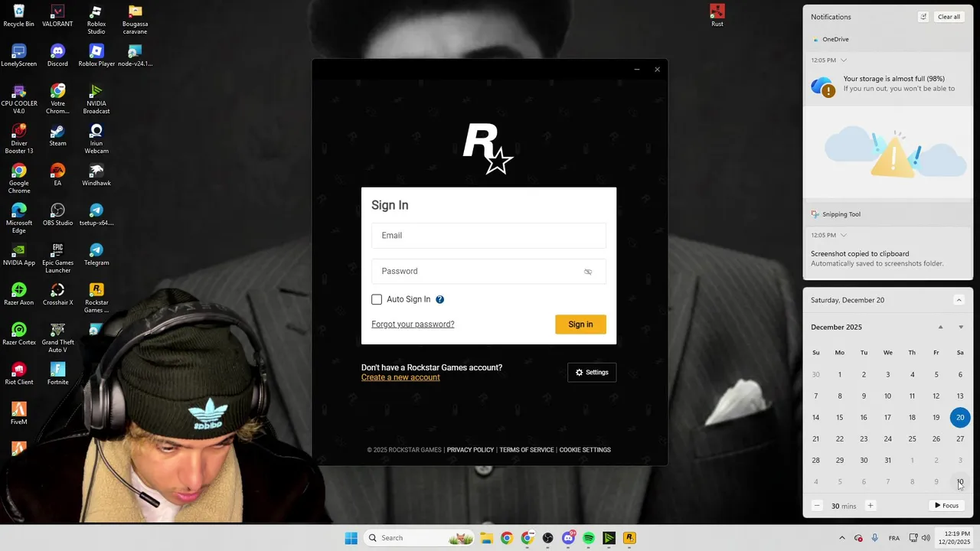Select the Epic Games Launcher desktop icon
The width and height of the screenshot is (980, 551).
click(57, 258)
